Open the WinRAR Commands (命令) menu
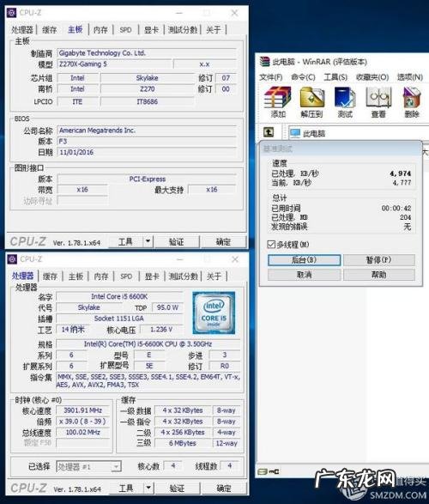 click(303, 77)
